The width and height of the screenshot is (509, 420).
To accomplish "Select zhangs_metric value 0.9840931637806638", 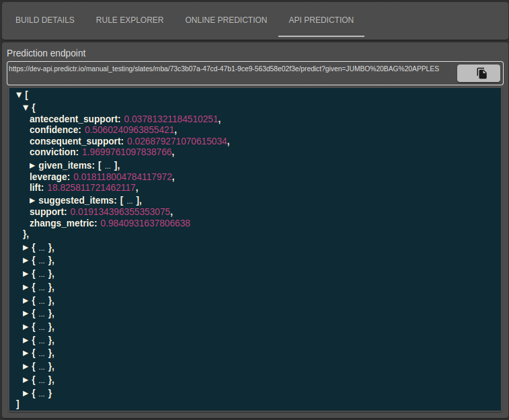I will tap(145, 224).
